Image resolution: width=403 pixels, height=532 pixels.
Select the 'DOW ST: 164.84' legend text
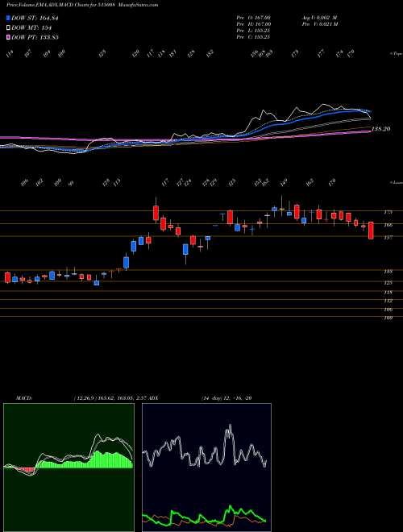[35, 18]
